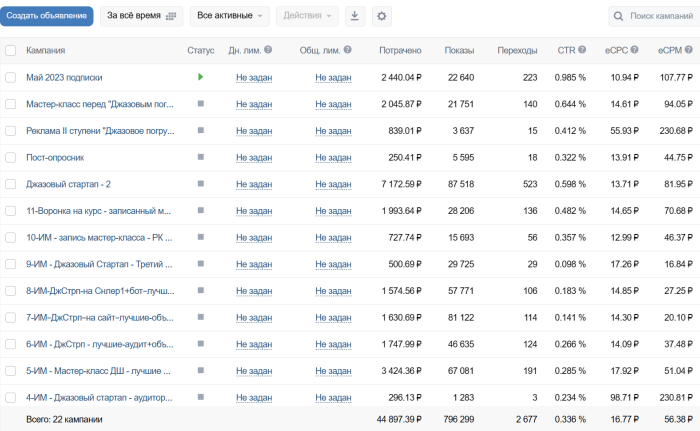Click the Создать объявление button
This screenshot has height=431, width=700.
(x=46, y=16)
